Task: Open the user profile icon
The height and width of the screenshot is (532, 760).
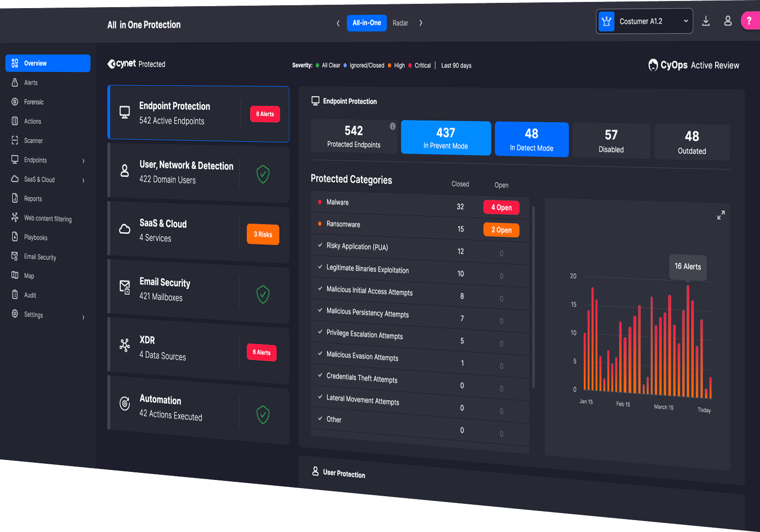Action: click(x=728, y=21)
